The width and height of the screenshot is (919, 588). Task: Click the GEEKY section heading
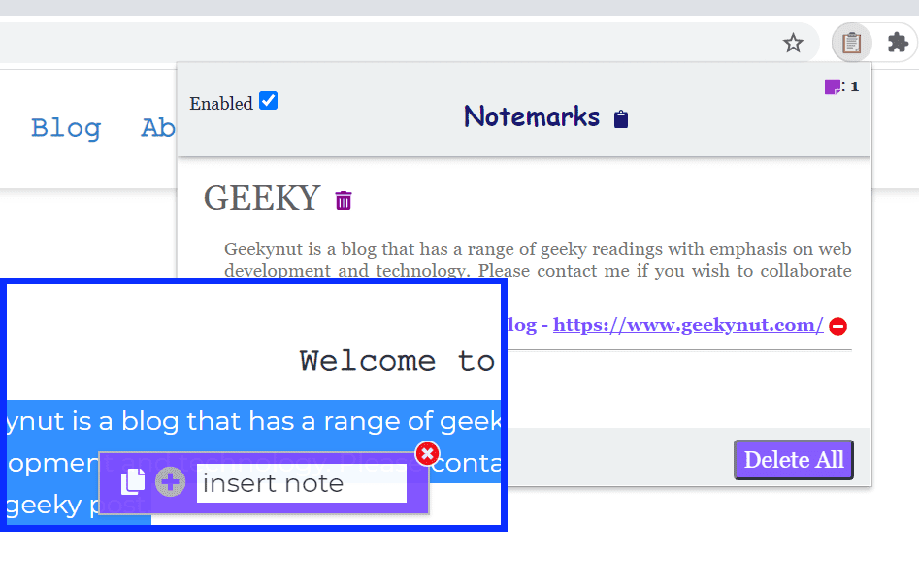[x=262, y=199]
